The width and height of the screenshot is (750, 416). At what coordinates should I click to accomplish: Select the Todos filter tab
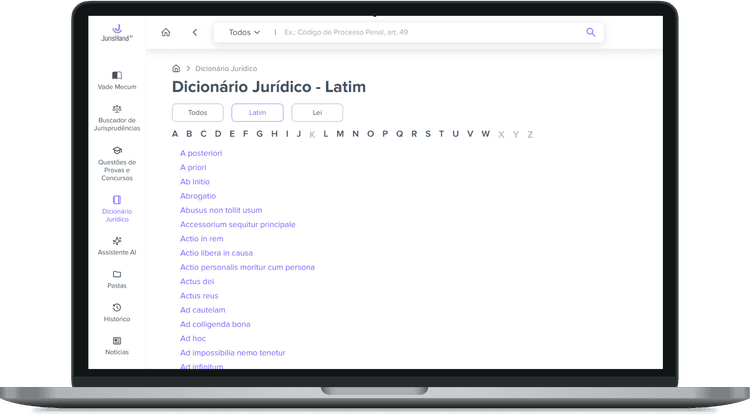click(198, 112)
